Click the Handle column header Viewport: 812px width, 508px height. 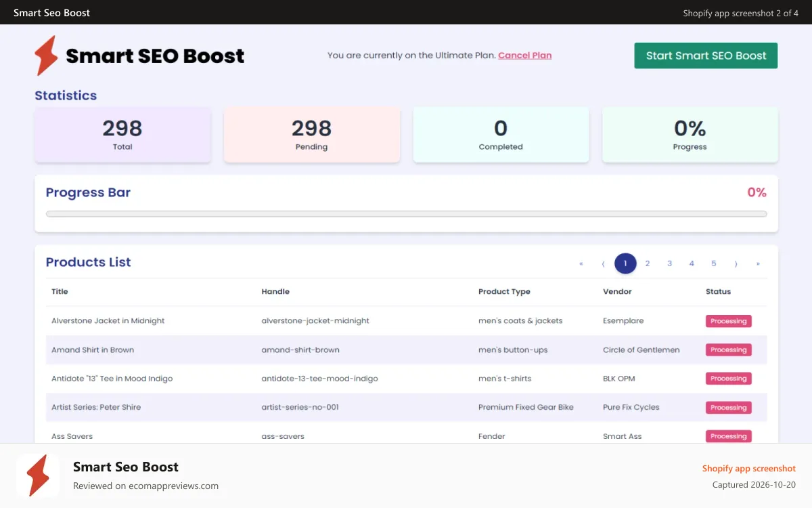pos(275,291)
